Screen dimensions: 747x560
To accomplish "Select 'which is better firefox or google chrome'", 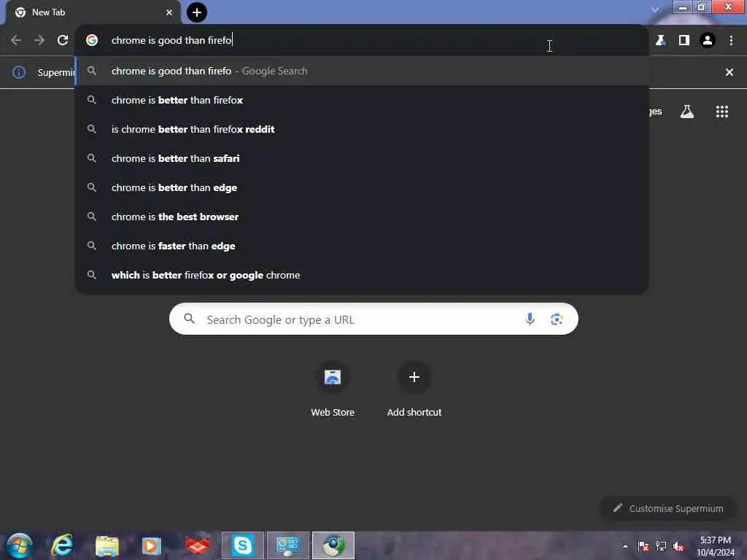I will (x=362, y=275).
